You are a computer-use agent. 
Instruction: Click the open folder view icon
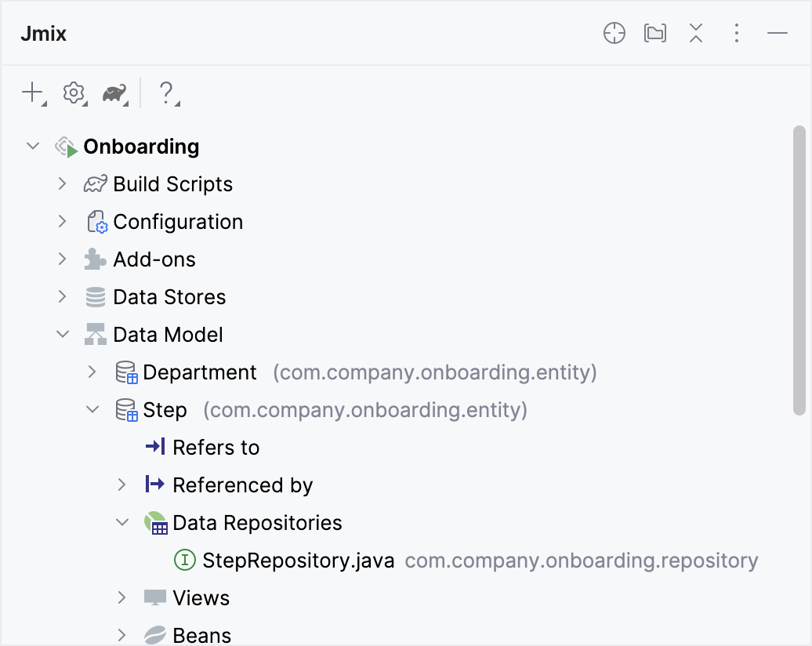[x=654, y=33]
